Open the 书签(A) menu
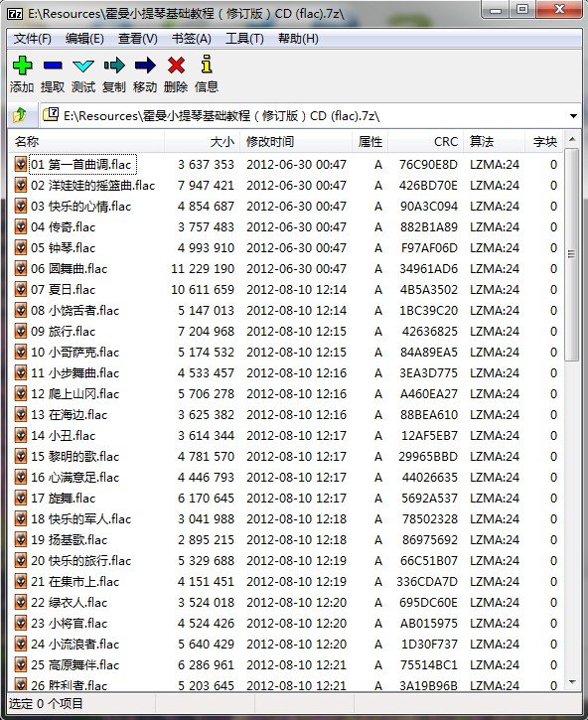 (x=191, y=39)
